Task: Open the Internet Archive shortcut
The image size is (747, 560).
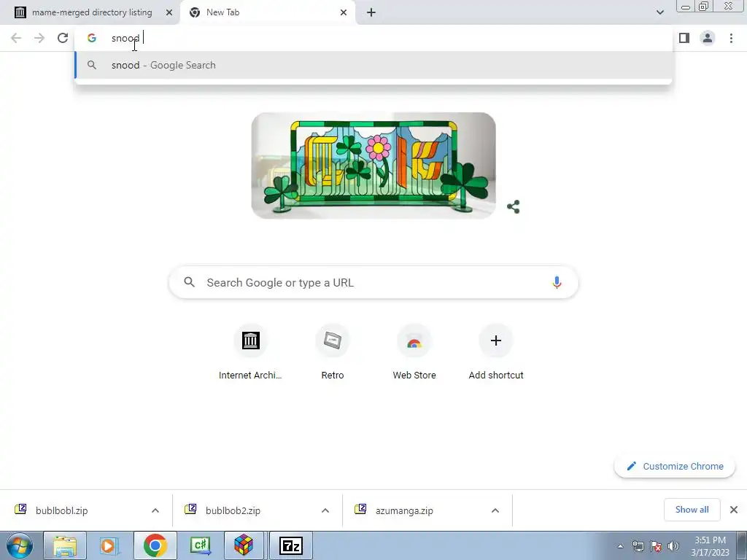Action: coord(251,352)
